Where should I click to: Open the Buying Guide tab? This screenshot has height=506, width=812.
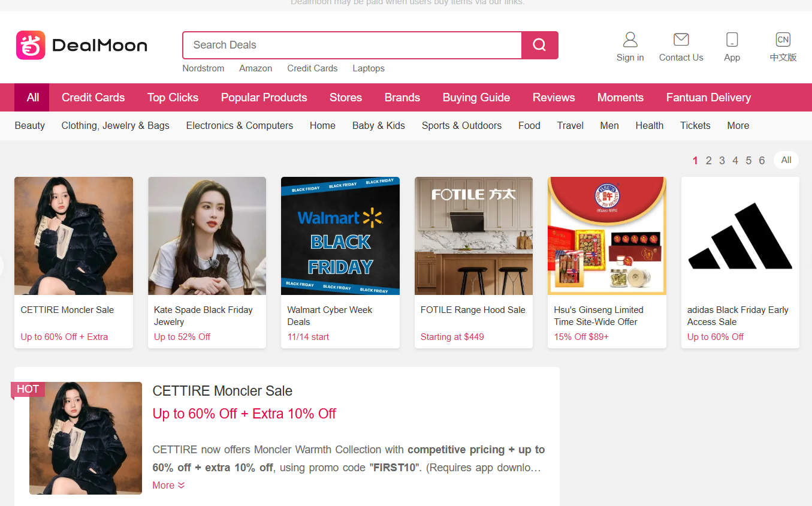coord(476,98)
